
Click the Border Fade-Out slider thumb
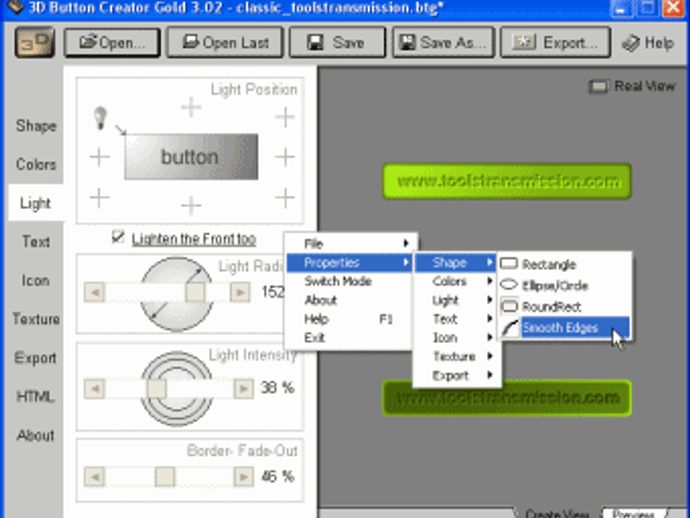coord(165,477)
